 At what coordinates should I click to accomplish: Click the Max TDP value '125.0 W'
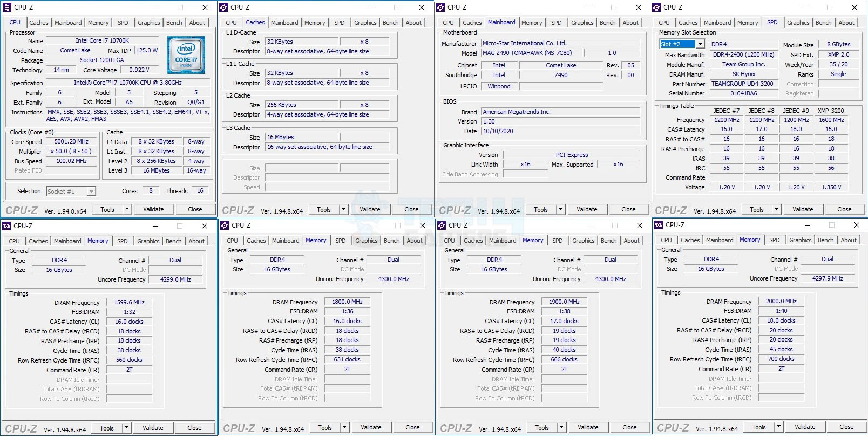coord(147,50)
